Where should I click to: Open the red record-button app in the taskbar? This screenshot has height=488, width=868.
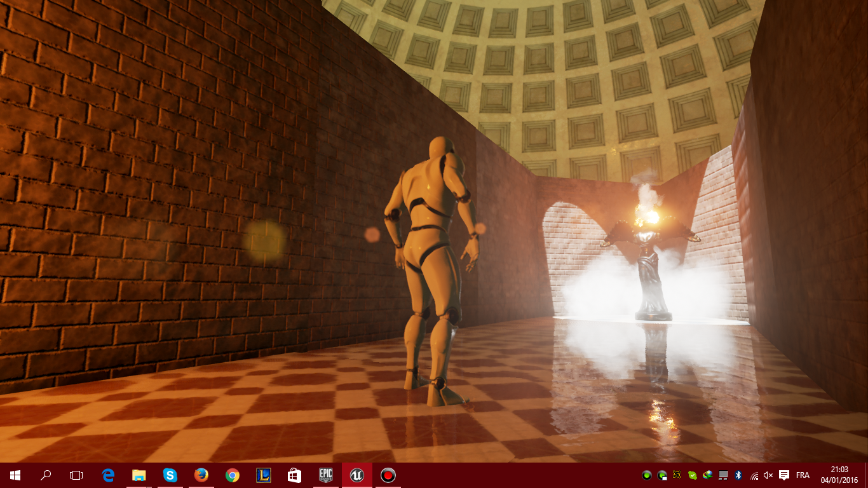[x=388, y=475]
